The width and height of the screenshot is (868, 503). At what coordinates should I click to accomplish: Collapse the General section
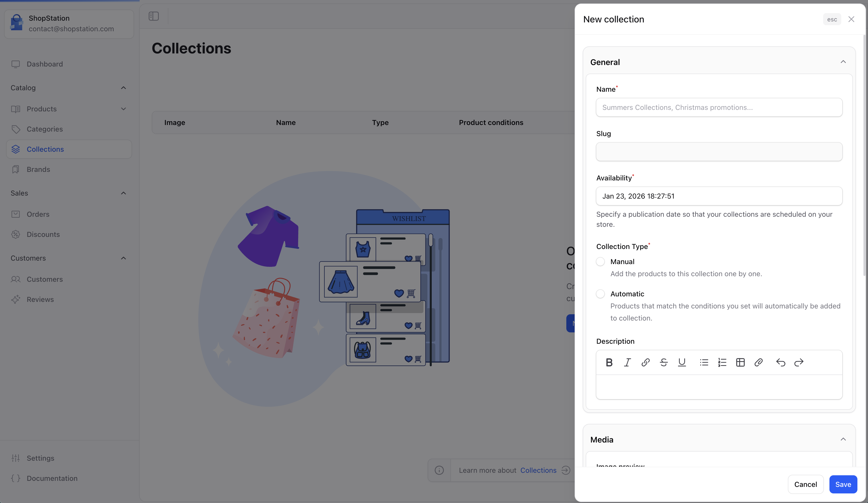(x=843, y=62)
